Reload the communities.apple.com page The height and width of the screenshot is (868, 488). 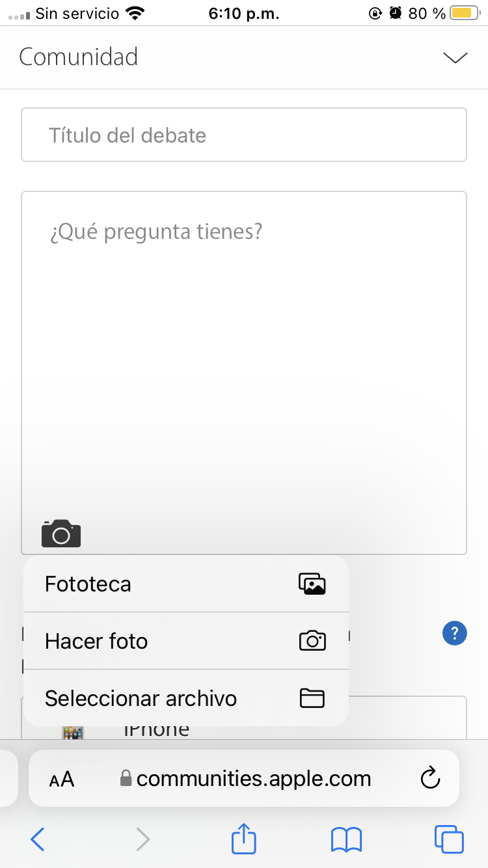click(430, 778)
